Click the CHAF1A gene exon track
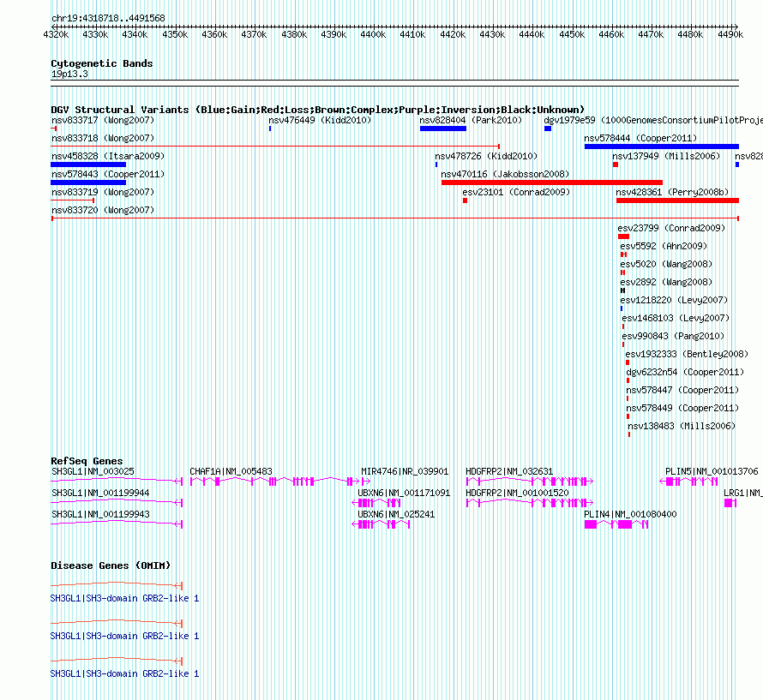 point(274,482)
